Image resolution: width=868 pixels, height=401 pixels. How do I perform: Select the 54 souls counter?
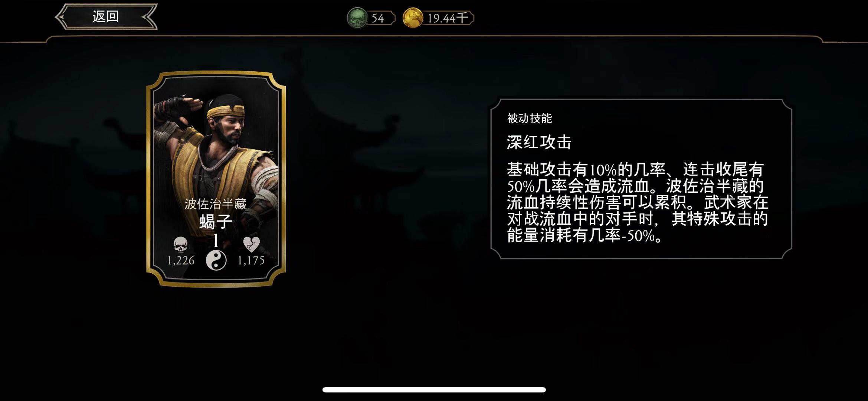pos(378,18)
